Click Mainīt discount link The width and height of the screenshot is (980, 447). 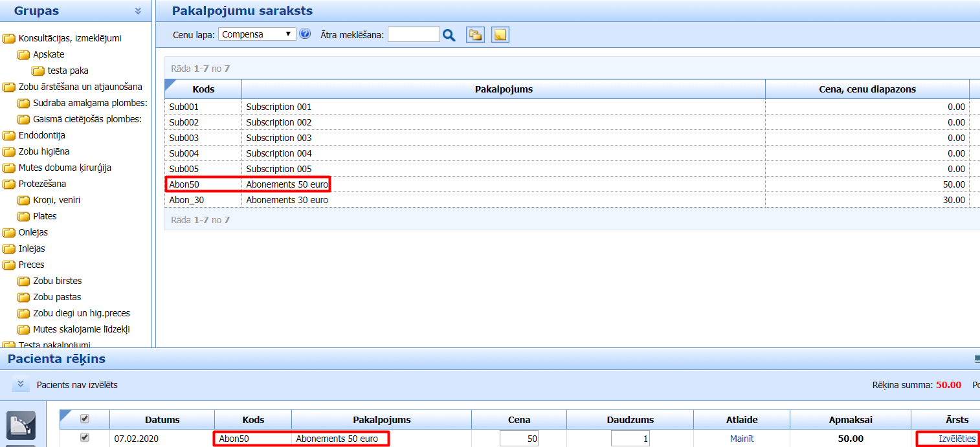click(742, 439)
